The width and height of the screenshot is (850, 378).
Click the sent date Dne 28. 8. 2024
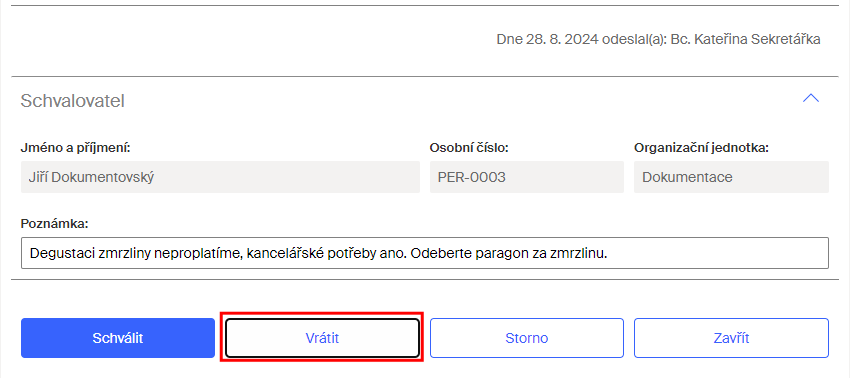[548, 40]
